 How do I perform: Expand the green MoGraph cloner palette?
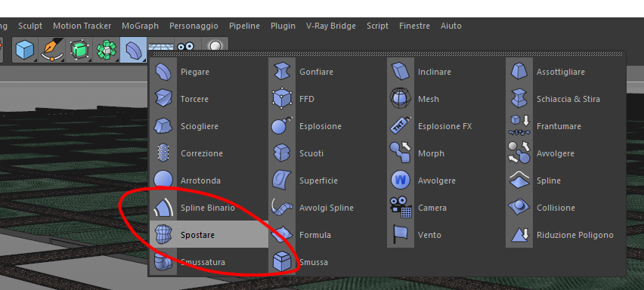(x=107, y=50)
